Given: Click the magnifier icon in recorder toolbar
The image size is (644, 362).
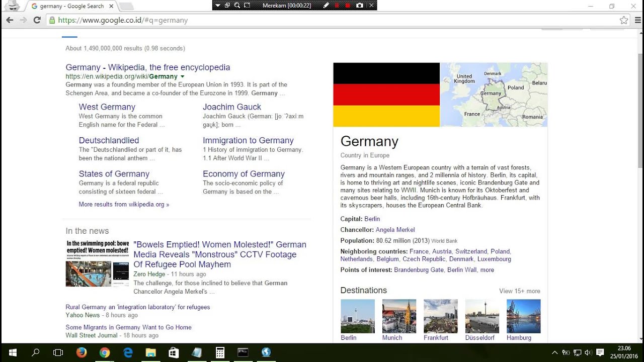Looking at the screenshot, I should [237, 6].
